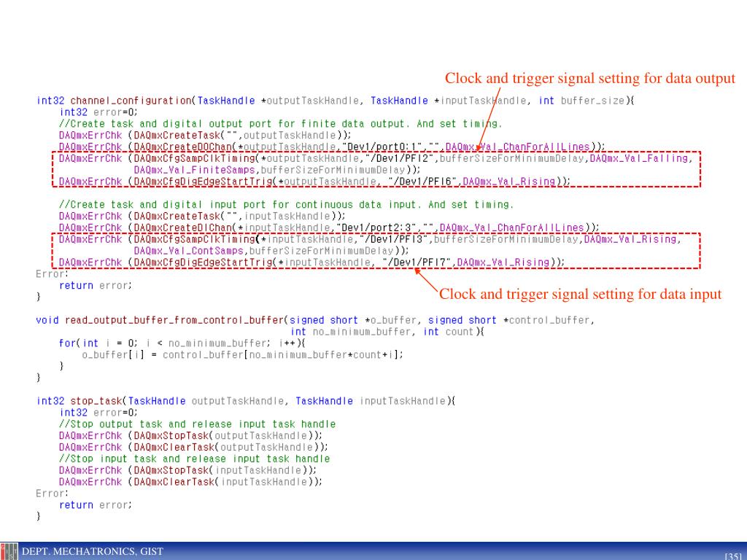Click the DAQmx_Val_FiniteSamps constant
The width and height of the screenshot is (747, 560).
[x=194, y=169]
